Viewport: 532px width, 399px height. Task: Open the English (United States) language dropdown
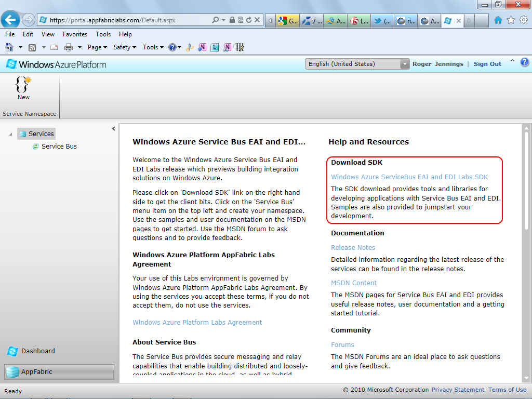pyautogui.click(x=357, y=64)
